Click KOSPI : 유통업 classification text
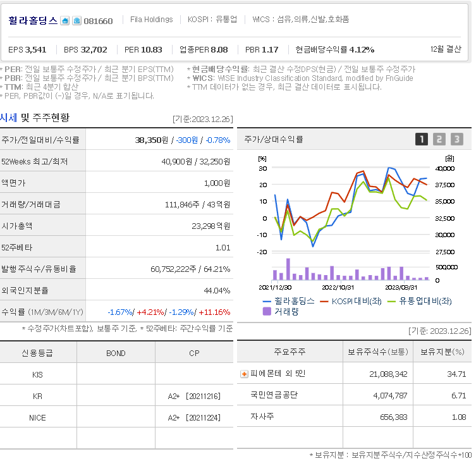 point(212,20)
